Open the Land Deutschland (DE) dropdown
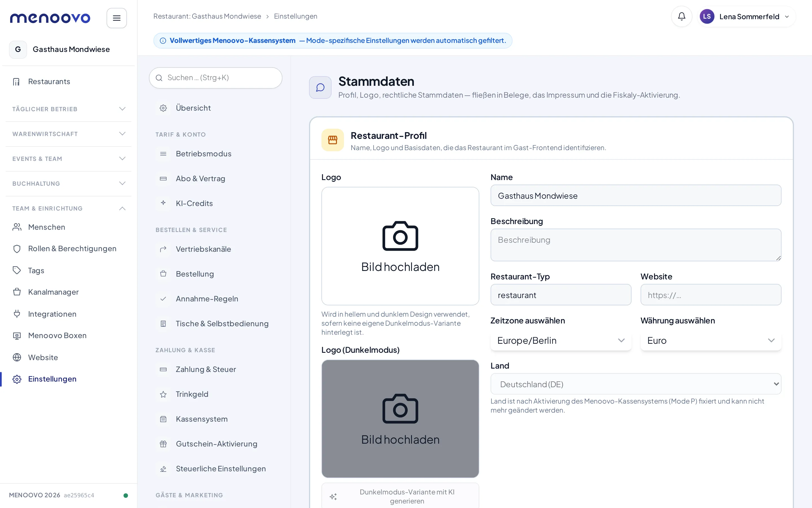 tap(636, 384)
